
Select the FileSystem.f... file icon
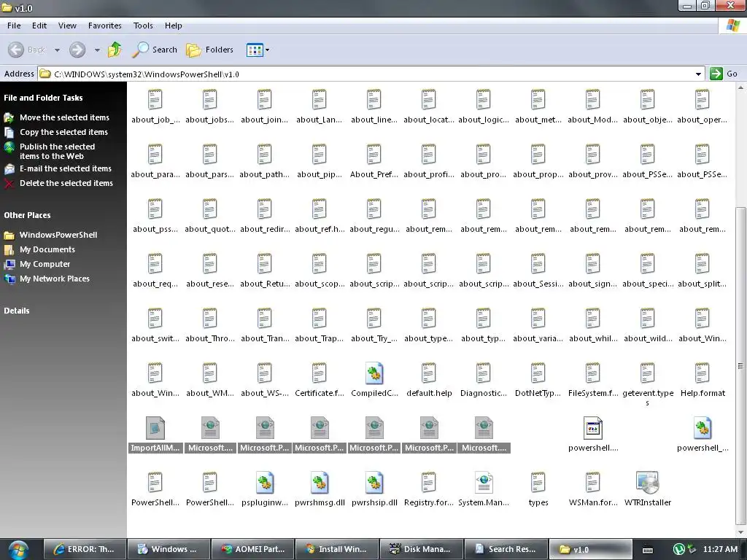coord(593,373)
